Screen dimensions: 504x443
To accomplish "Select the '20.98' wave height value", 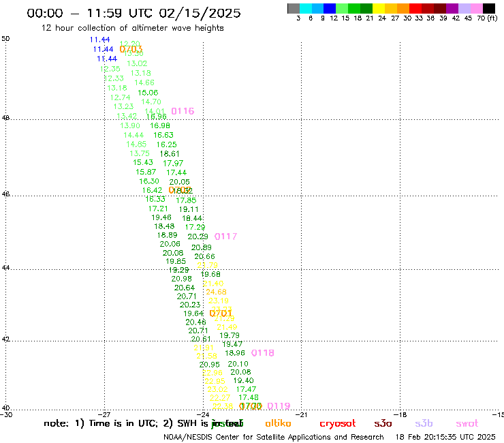I will [x=181, y=279].
